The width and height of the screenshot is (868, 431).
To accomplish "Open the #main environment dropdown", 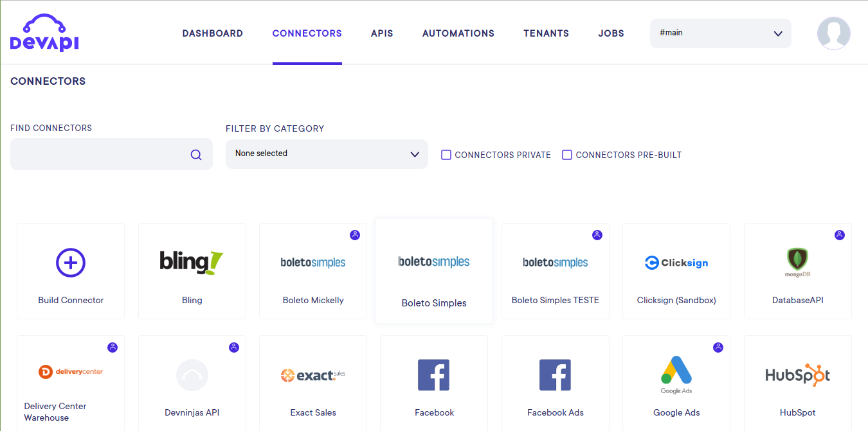I will pyautogui.click(x=720, y=33).
